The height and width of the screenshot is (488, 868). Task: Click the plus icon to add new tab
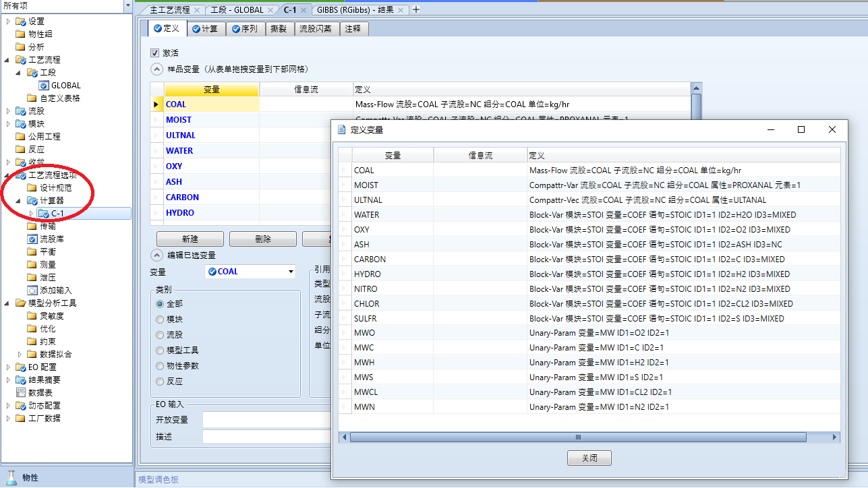coord(416,9)
